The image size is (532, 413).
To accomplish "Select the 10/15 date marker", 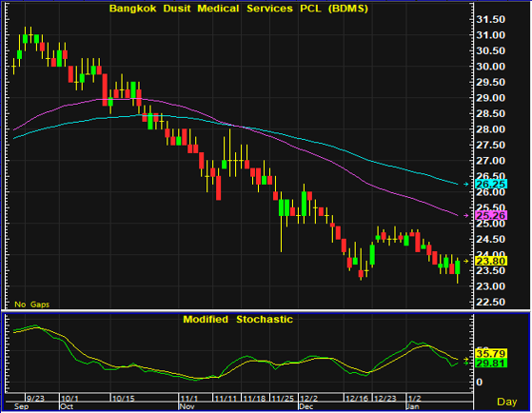I will pos(124,398).
